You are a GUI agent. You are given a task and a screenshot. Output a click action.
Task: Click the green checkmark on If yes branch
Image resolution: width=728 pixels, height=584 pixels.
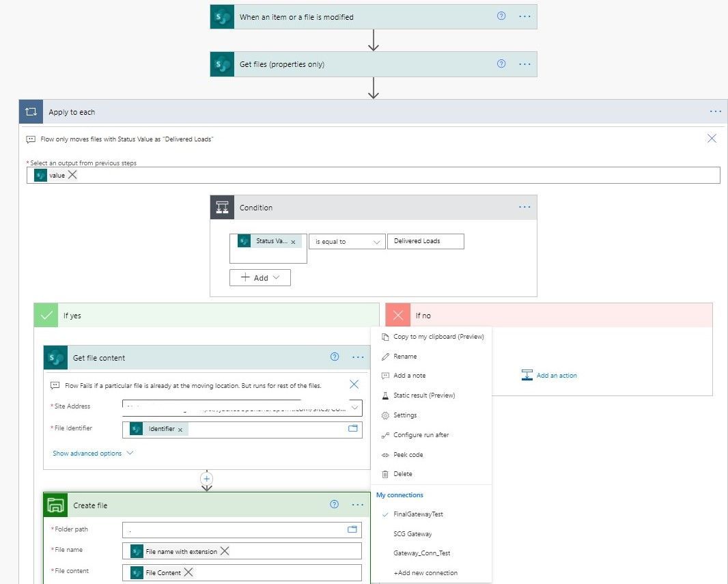click(46, 315)
